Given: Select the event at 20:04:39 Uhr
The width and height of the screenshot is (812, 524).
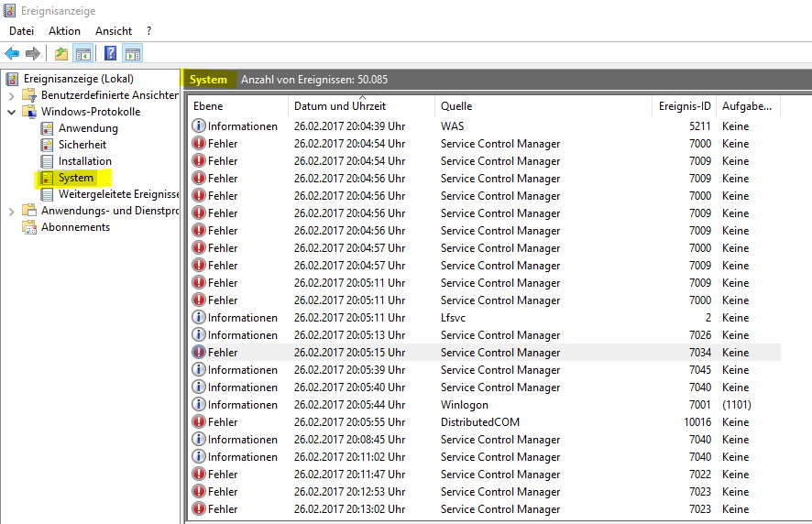Looking at the screenshot, I should coord(484,126).
